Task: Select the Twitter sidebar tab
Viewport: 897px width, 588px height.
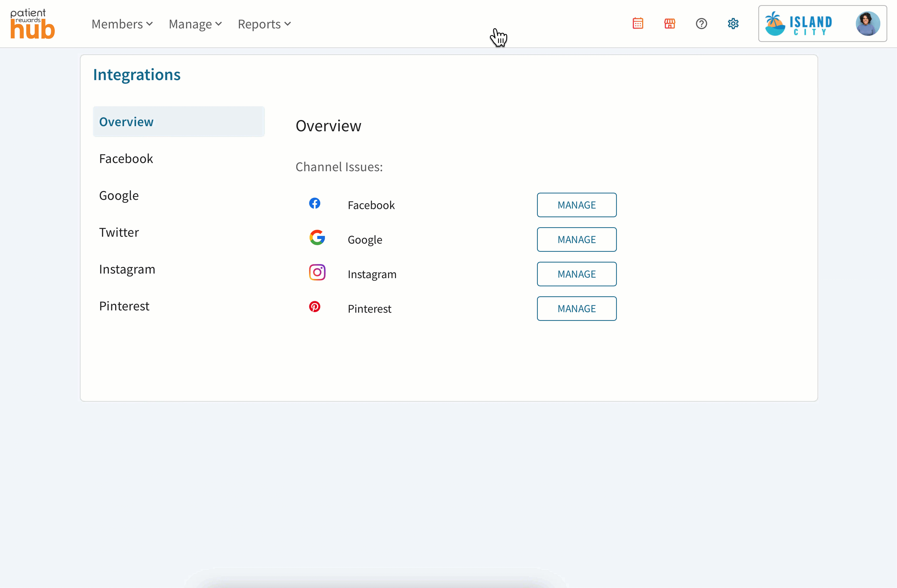Action: click(179, 232)
